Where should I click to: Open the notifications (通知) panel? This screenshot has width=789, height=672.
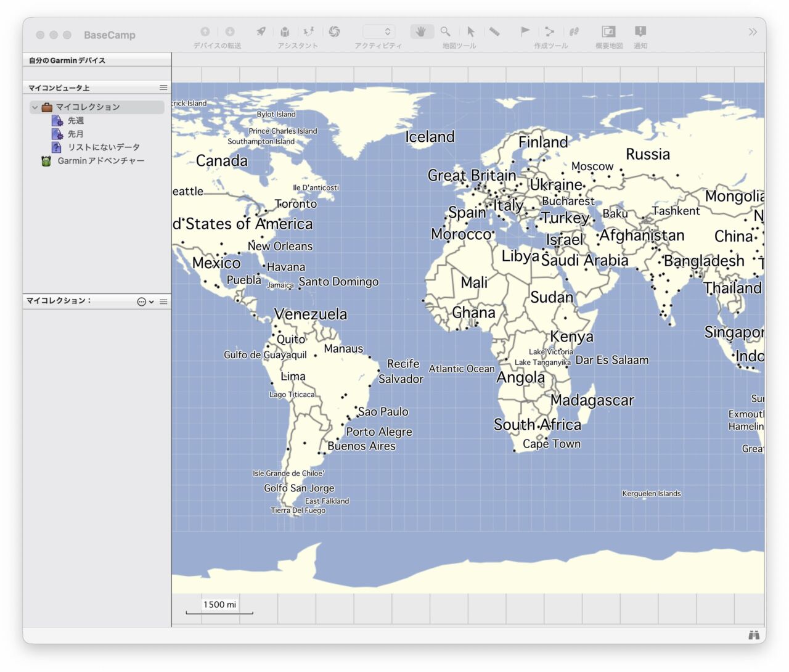[640, 31]
